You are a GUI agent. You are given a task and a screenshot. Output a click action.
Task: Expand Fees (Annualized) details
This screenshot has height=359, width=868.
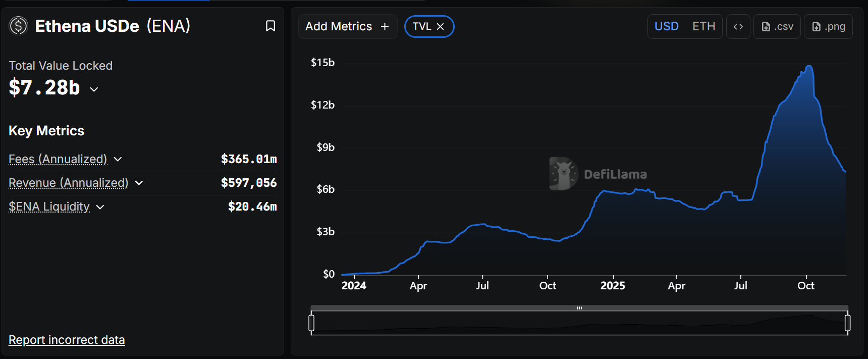pyautogui.click(x=118, y=160)
